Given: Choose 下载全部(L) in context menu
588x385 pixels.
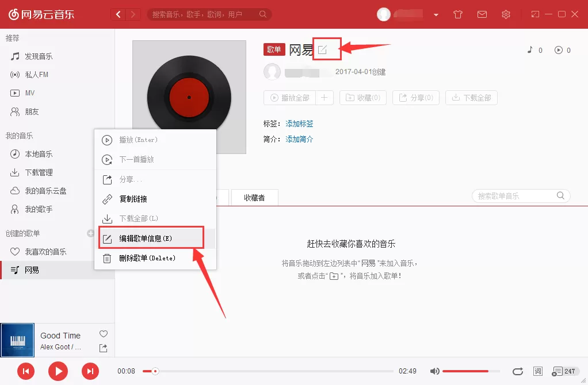Looking at the screenshot, I should coord(155,218).
